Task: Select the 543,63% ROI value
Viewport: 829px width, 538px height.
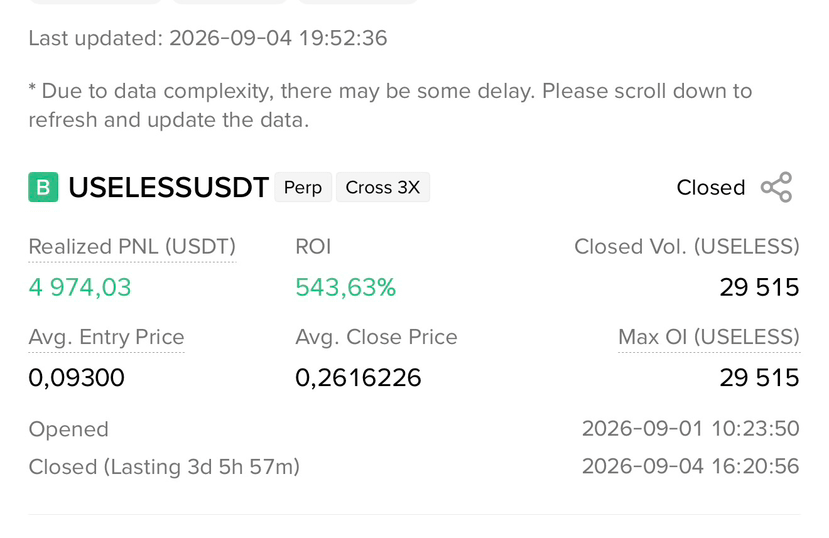Action: [x=346, y=287]
